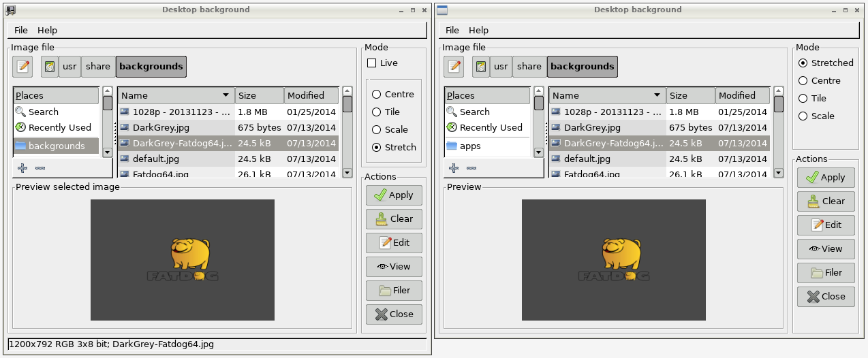Click the Apply button in right window

(825, 177)
